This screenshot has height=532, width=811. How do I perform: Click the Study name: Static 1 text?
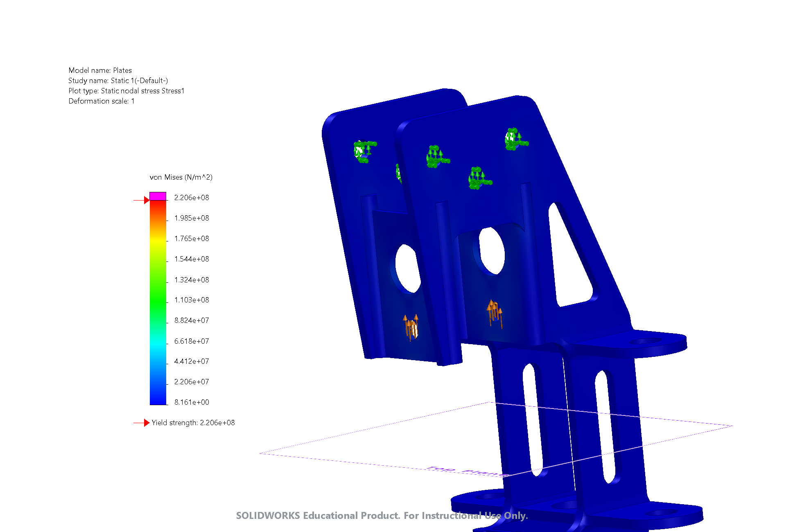[118, 81]
